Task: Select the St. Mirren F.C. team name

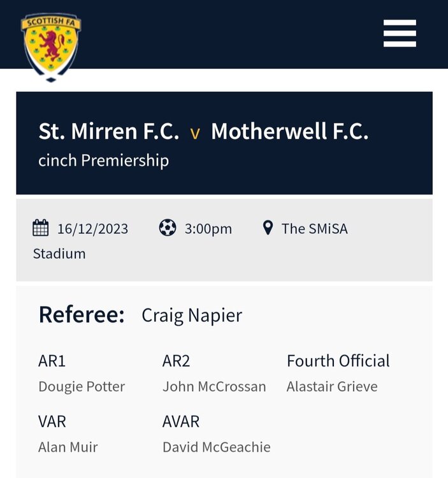Action: point(109,131)
